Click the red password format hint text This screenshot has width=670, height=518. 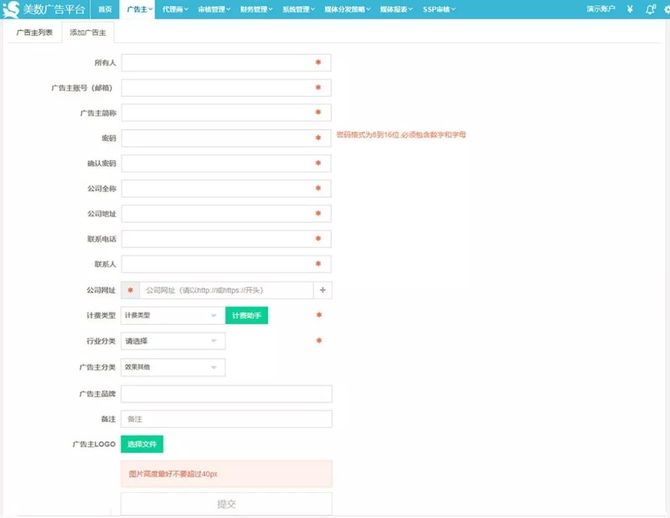click(401, 135)
